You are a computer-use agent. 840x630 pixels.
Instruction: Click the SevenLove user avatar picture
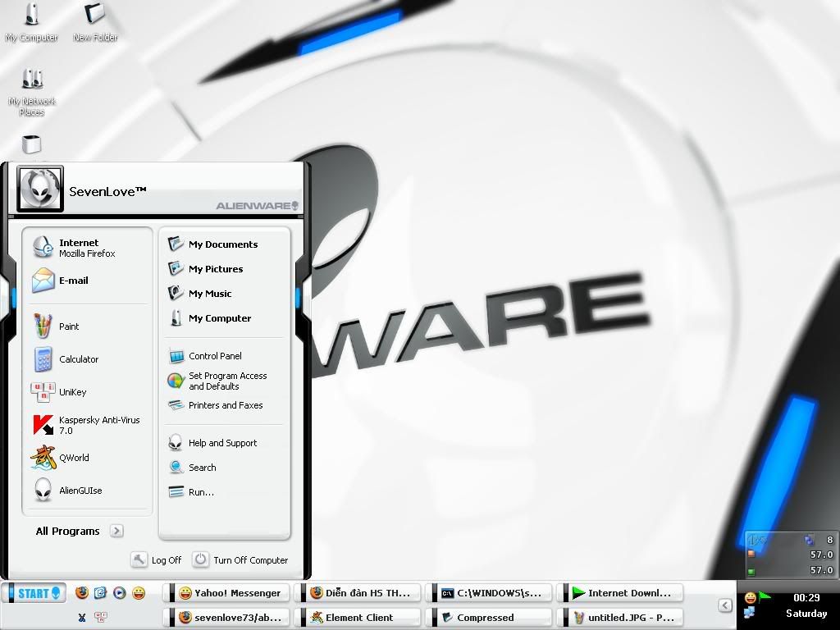40,189
